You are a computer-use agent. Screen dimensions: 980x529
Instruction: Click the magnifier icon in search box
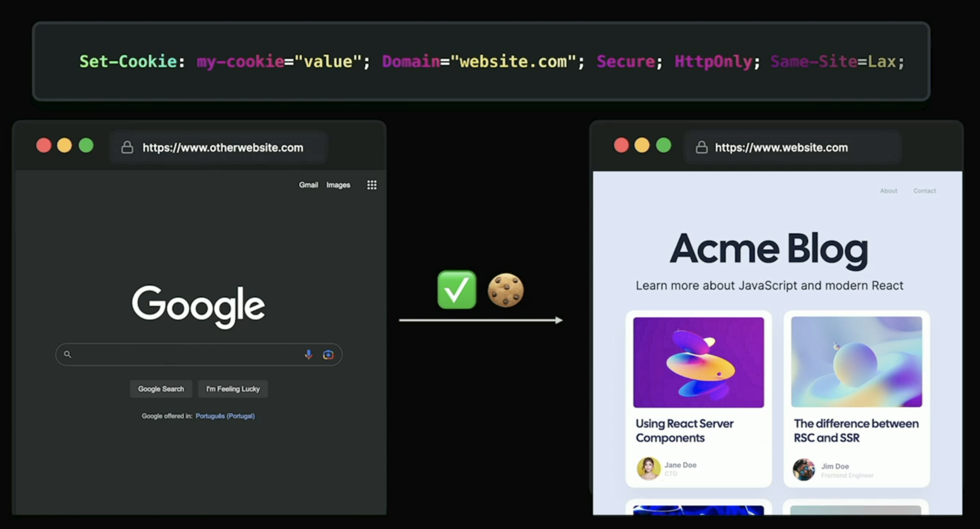click(67, 354)
